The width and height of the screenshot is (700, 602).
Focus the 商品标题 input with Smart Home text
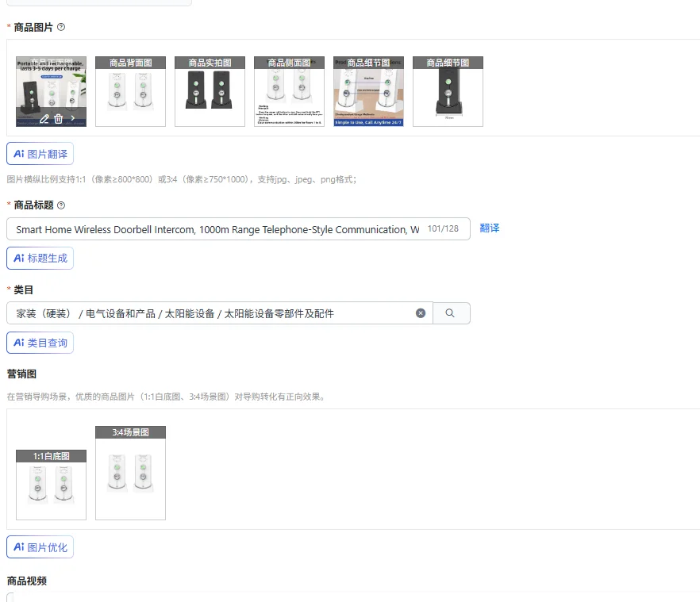[x=238, y=229]
